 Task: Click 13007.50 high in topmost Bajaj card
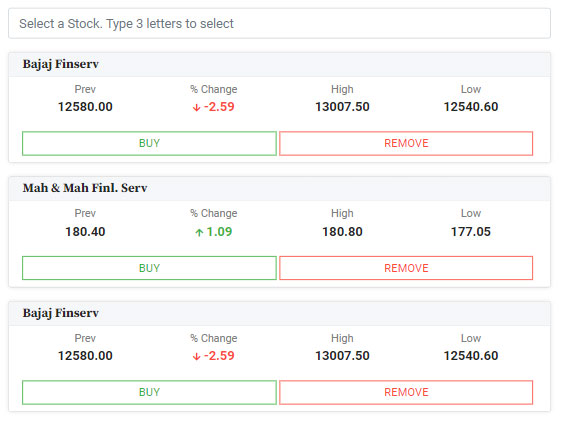pyautogui.click(x=342, y=107)
